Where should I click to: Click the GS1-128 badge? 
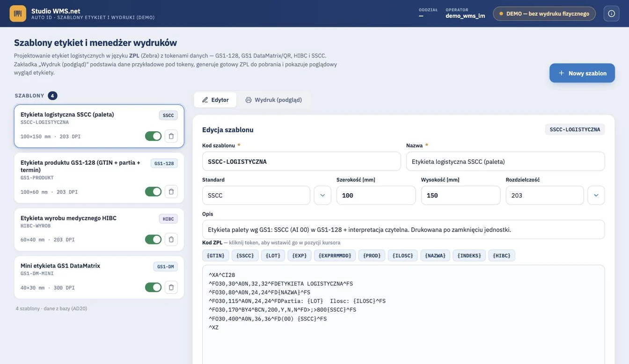point(164,163)
